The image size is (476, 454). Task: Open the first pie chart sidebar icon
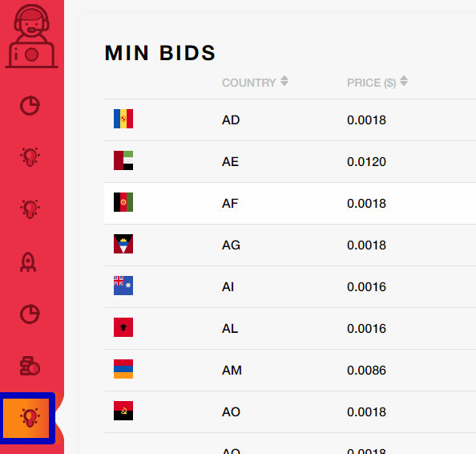coord(30,105)
